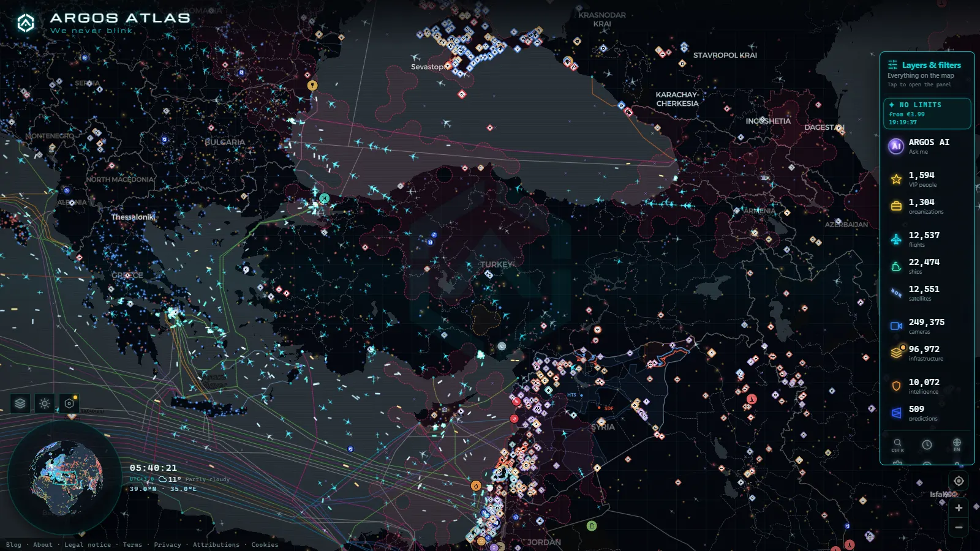Open the Legal notice link

88,545
